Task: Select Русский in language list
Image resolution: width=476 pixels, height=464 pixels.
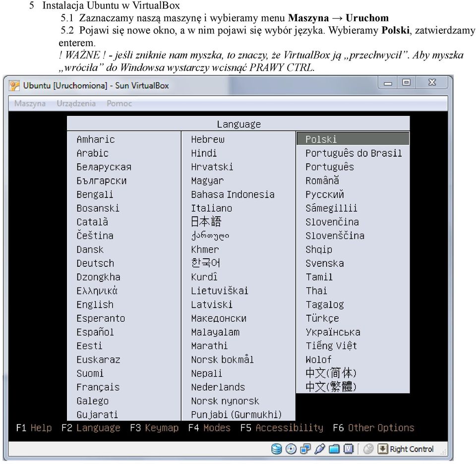Action: pyautogui.click(x=325, y=194)
